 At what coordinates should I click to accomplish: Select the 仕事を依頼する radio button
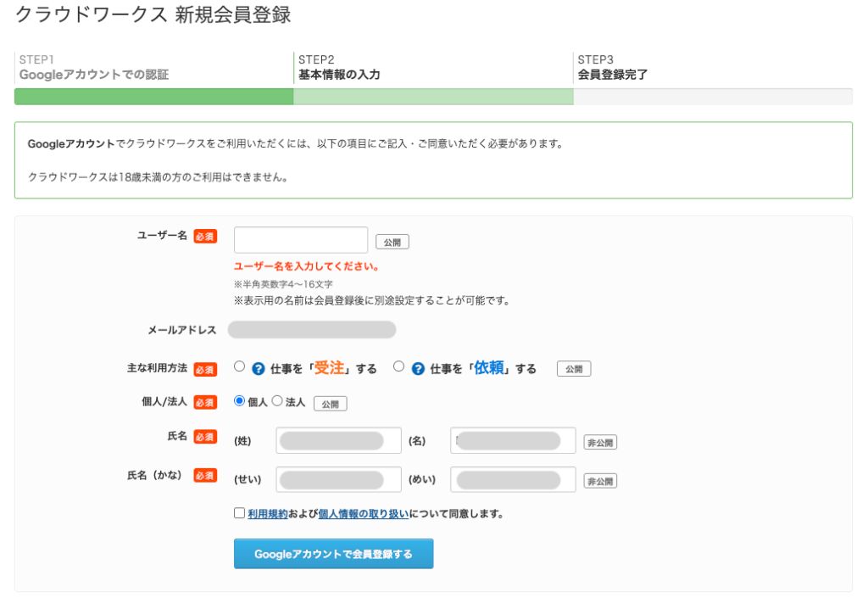[x=399, y=367]
